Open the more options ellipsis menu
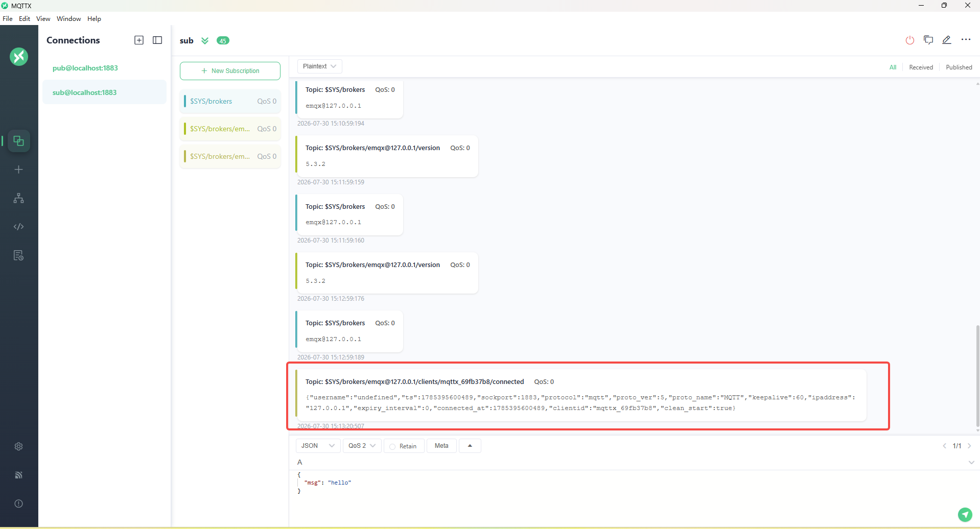This screenshot has width=980, height=529. [x=966, y=40]
